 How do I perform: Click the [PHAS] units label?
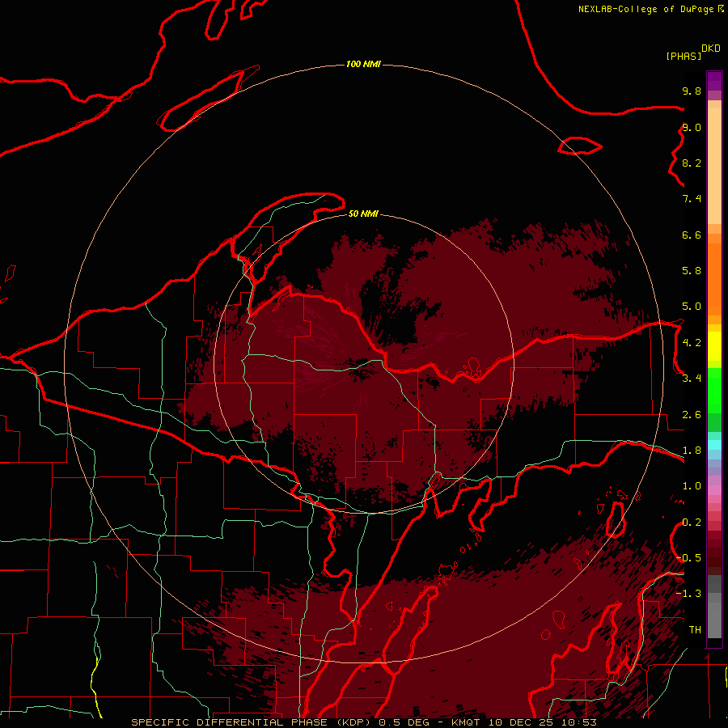684,56
